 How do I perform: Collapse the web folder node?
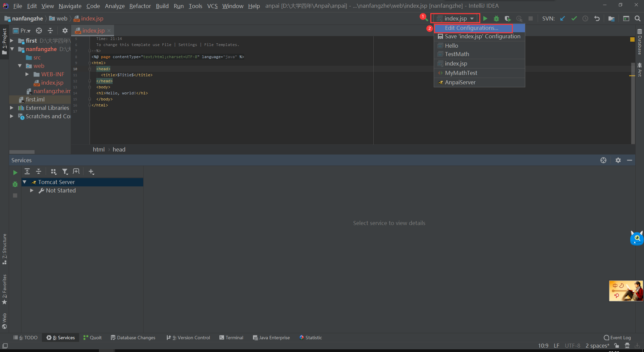20,66
